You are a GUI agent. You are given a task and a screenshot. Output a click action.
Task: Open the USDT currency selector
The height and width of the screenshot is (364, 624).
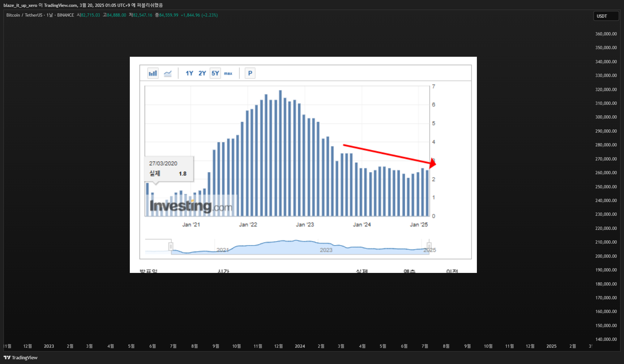click(606, 16)
